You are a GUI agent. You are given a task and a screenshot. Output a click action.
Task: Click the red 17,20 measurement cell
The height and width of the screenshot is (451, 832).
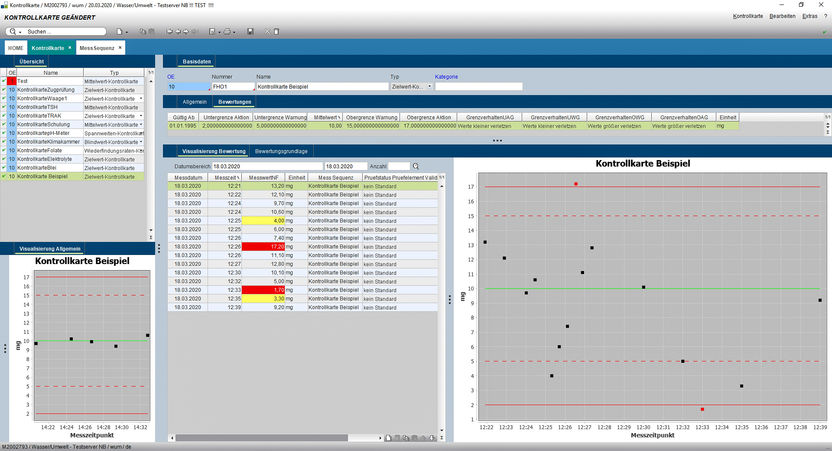tap(263, 247)
